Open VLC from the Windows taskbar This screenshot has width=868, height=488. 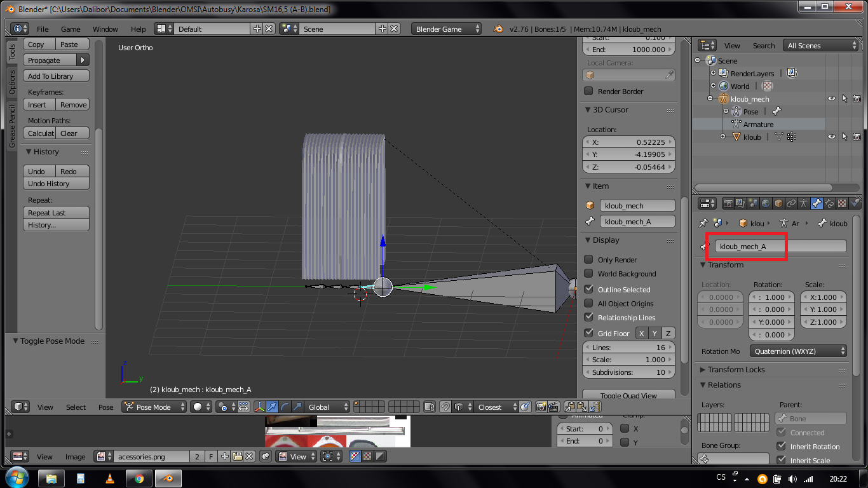109,478
